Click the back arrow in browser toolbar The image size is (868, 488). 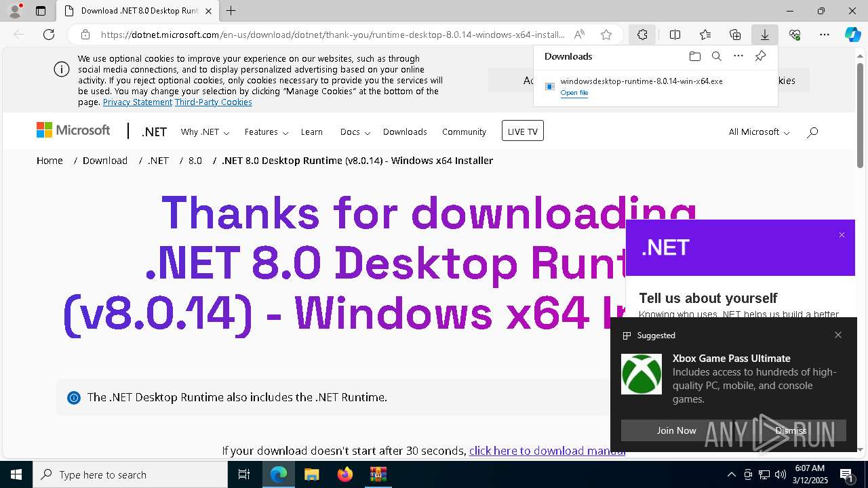pyautogui.click(x=19, y=35)
